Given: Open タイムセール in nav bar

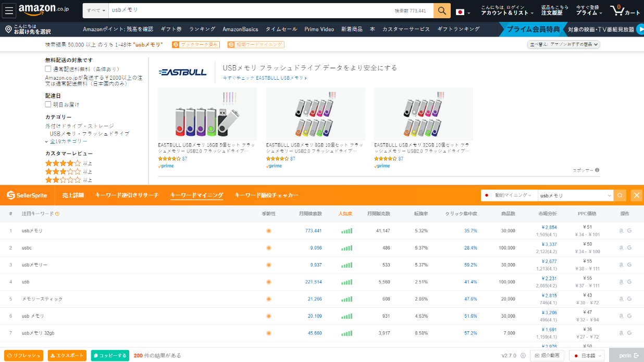Looking at the screenshot, I should click(x=281, y=29).
